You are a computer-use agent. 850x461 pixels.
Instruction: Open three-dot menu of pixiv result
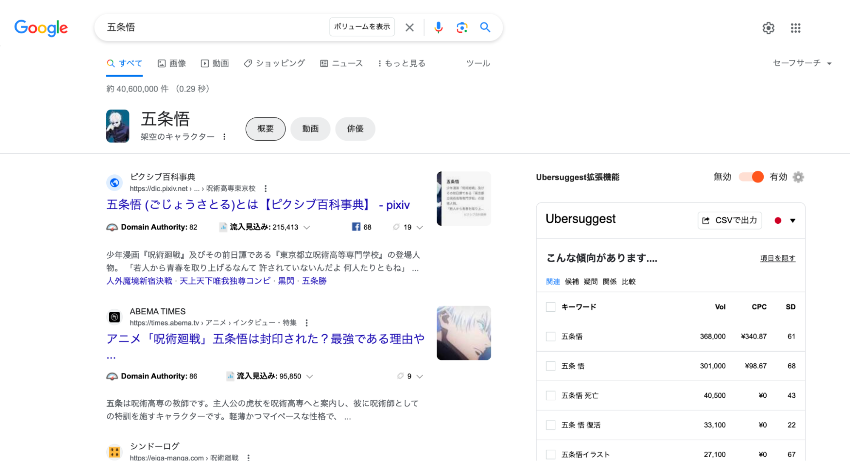[266, 188]
